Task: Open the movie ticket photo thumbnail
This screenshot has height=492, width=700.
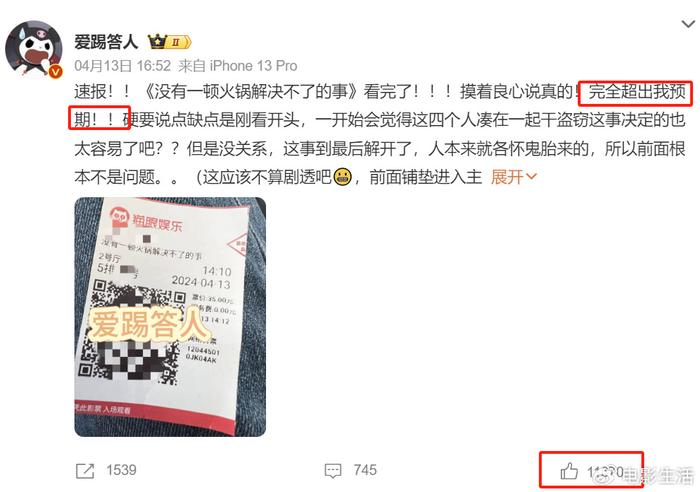Action: pyautogui.click(x=170, y=317)
